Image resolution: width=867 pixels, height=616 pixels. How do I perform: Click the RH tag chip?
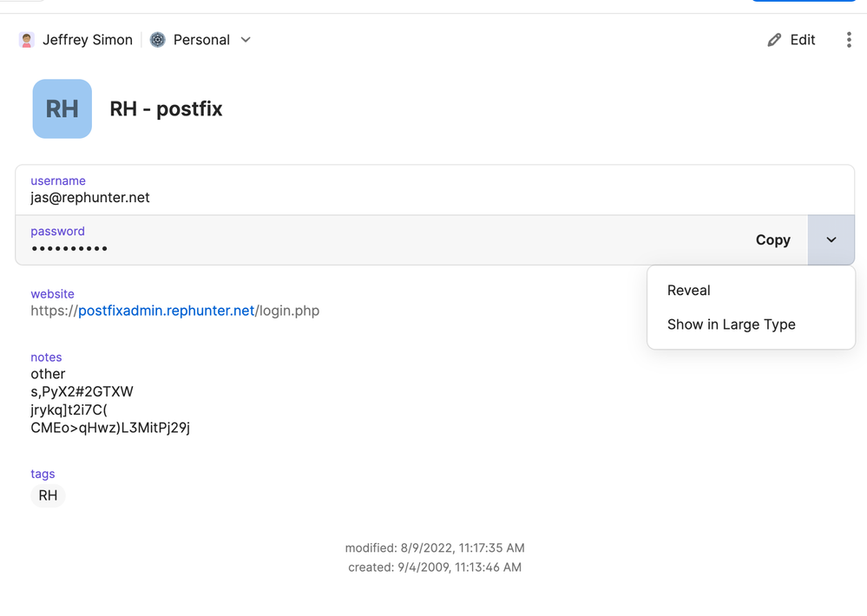coord(48,495)
